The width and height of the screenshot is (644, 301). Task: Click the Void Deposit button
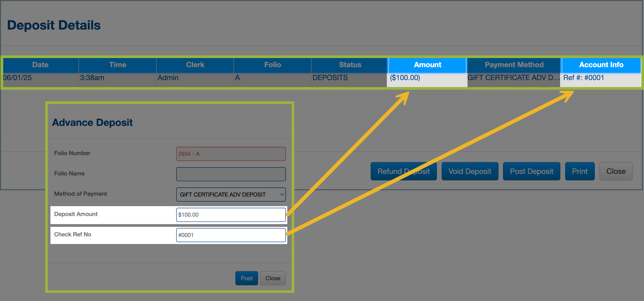coord(470,171)
